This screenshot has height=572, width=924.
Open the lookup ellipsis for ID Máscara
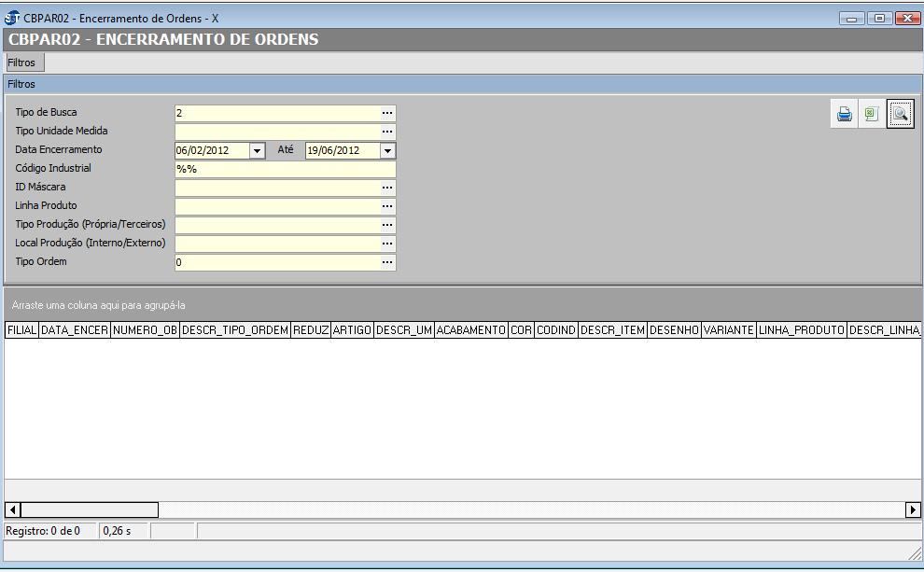[387, 188]
